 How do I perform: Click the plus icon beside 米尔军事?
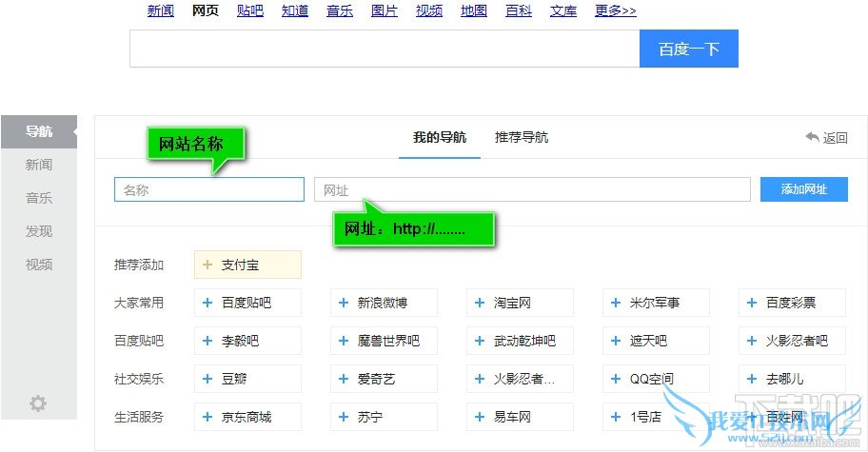616,303
